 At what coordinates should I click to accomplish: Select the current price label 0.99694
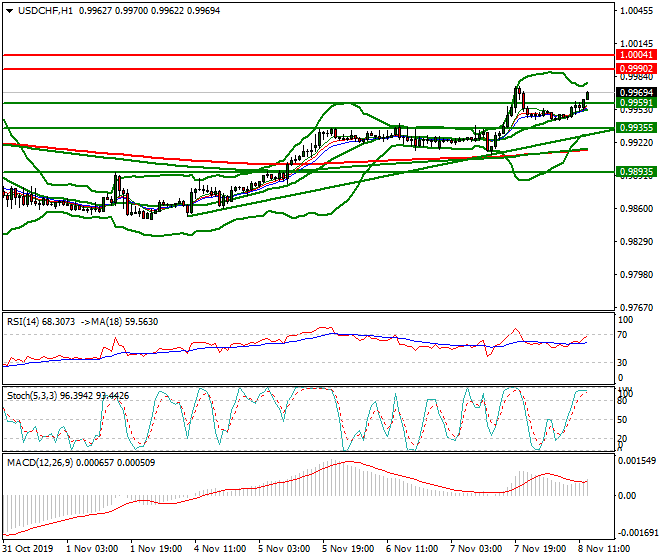click(x=636, y=92)
